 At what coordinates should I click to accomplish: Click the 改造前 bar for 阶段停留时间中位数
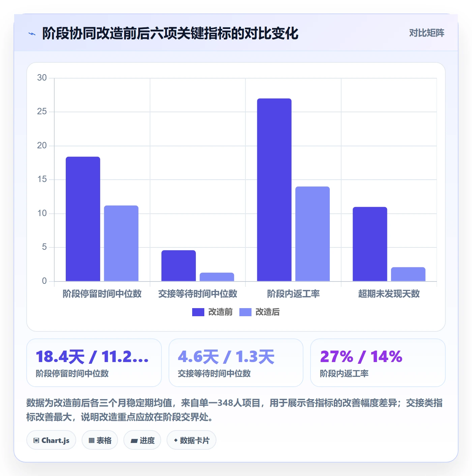(x=83, y=219)
